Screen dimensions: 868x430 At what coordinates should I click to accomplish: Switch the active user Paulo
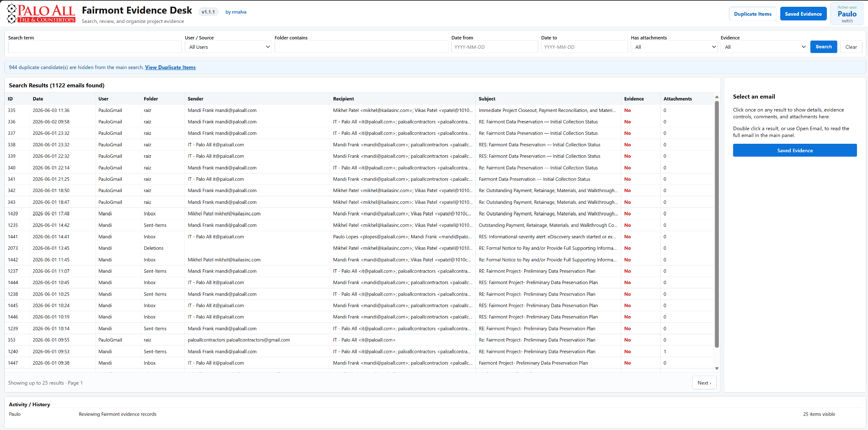[847, 14]
